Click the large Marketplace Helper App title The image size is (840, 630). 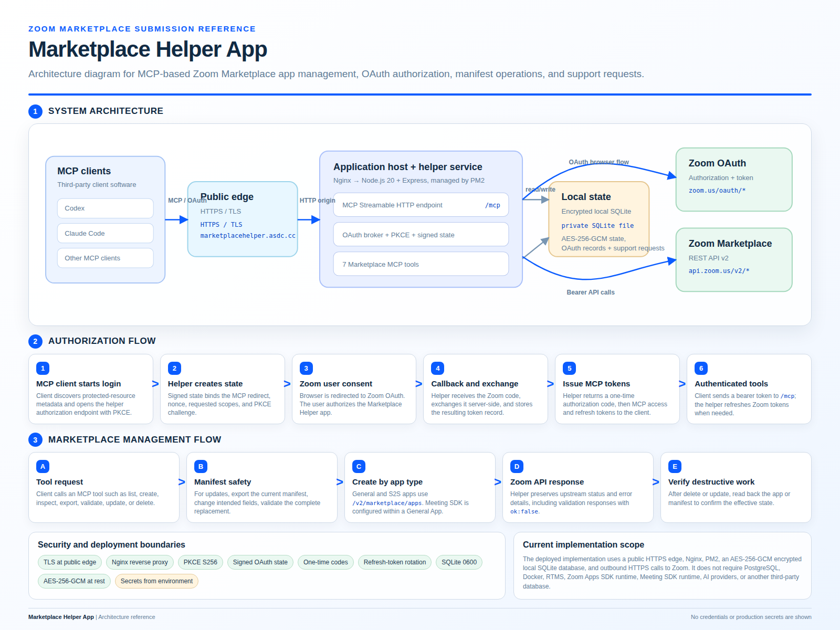tap(148, 49)
